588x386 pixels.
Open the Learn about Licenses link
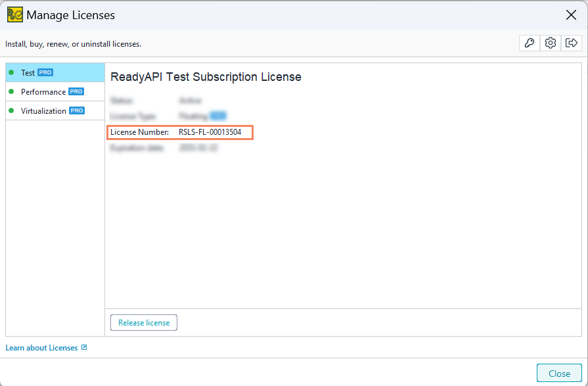click(41, 348)
